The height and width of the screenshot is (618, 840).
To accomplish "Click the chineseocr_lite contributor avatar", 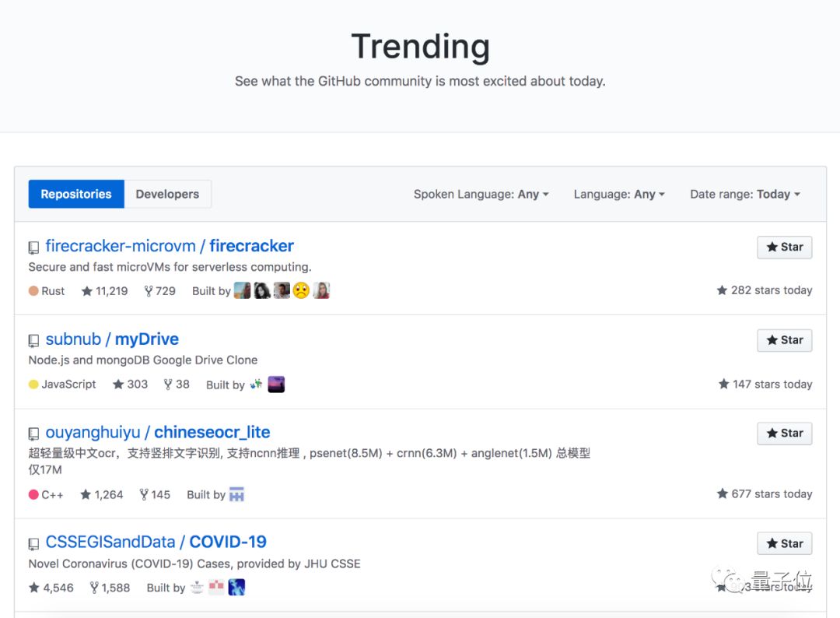I will [236, 494].
